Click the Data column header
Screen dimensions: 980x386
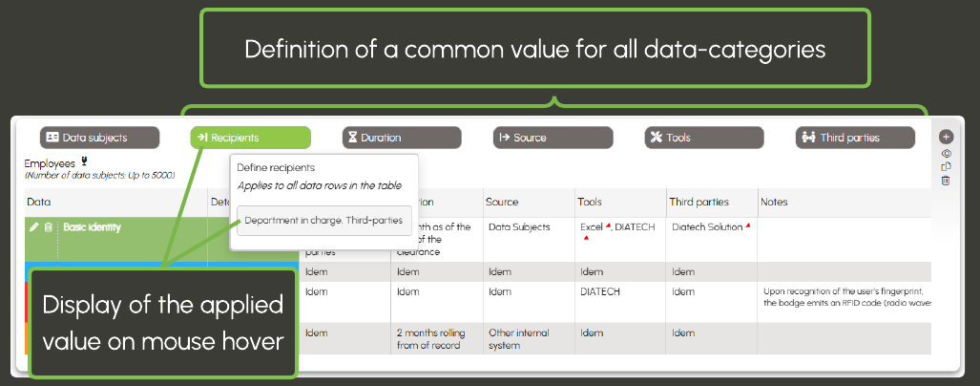pos(40,203)
